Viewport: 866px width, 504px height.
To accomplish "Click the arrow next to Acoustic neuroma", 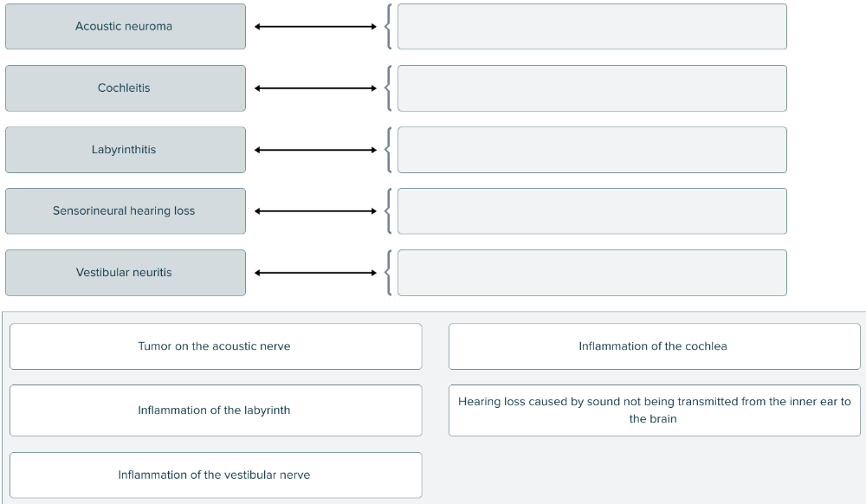I will (x=316, y=27).
